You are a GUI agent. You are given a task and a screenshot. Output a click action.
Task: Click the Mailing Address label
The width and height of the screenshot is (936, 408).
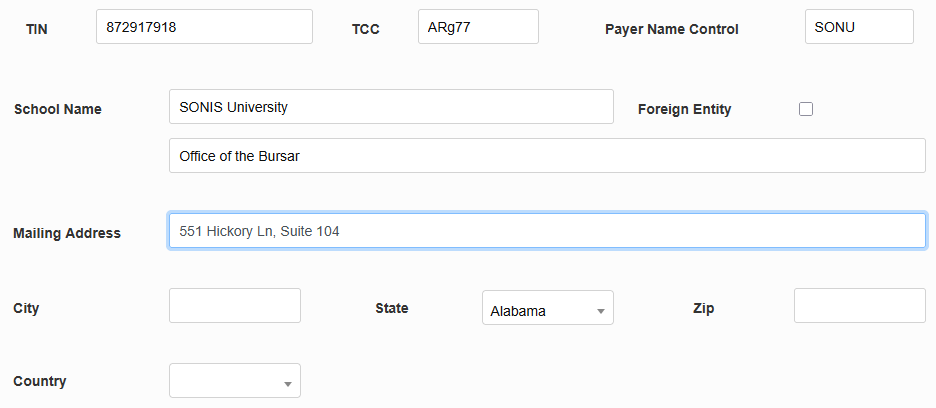pos(67,233)
